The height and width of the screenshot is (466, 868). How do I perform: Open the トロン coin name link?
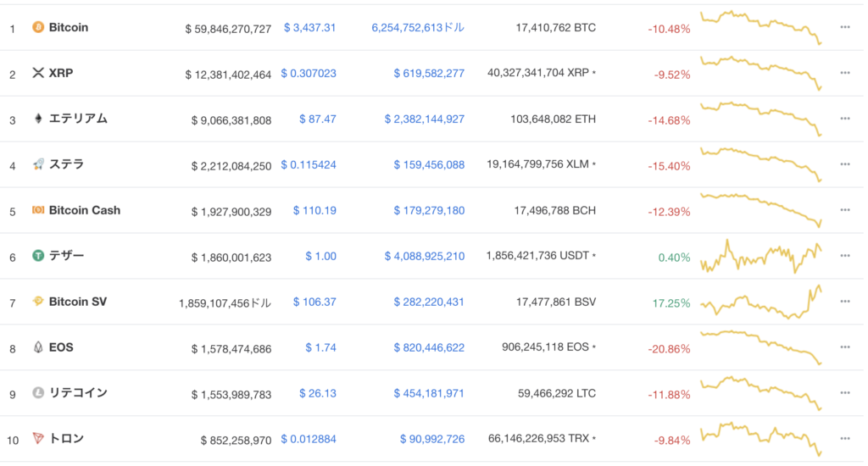[x=66, y=438]
